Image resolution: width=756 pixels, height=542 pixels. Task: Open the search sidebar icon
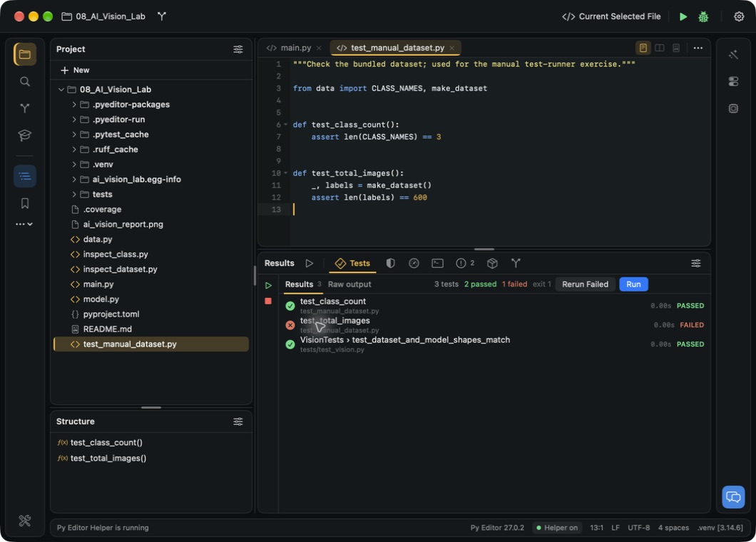pos(24,81)
